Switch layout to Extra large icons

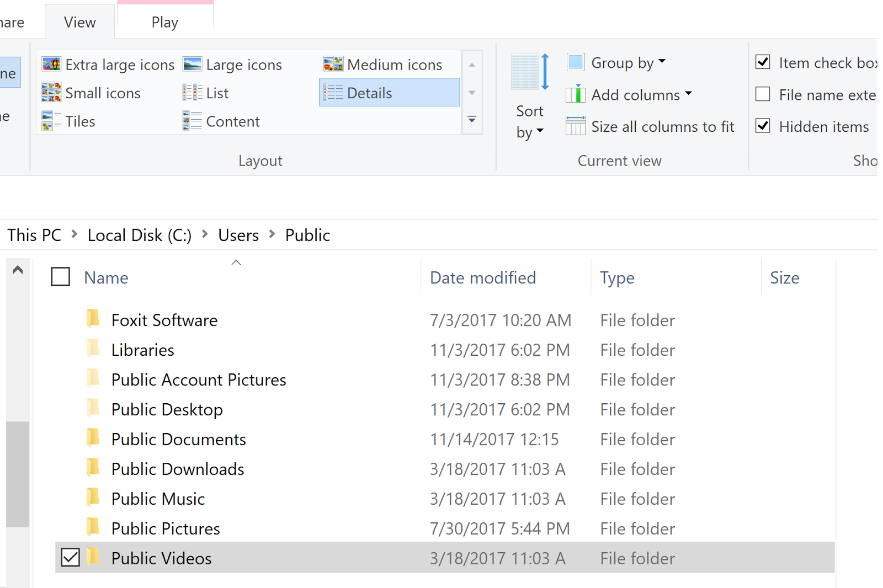[x=119, y=64]
